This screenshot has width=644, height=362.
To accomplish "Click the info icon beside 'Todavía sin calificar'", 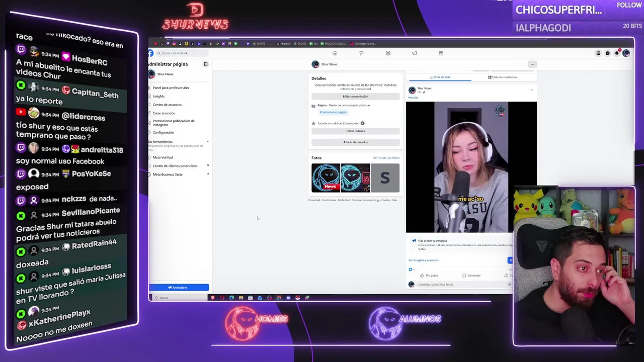I will 362,123.
